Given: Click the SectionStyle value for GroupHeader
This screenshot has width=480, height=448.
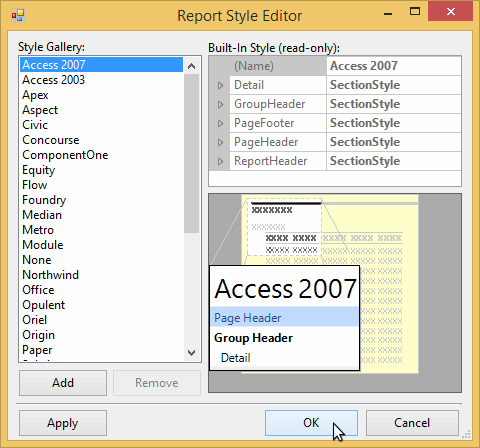Looking at the screenshot, I should (x=394, y=104).
